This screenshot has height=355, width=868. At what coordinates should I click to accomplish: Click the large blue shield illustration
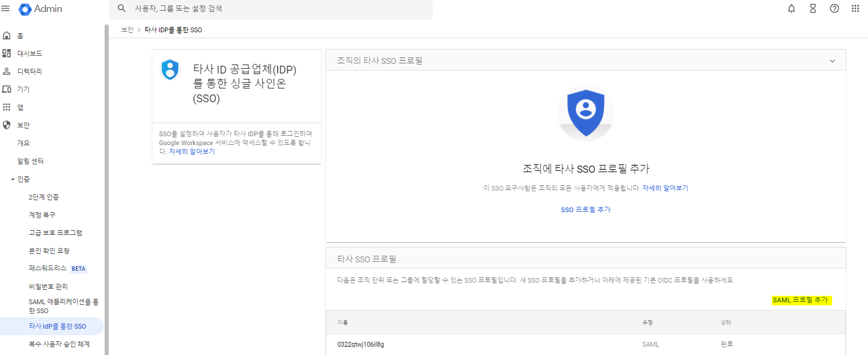(x=585, y=113)
